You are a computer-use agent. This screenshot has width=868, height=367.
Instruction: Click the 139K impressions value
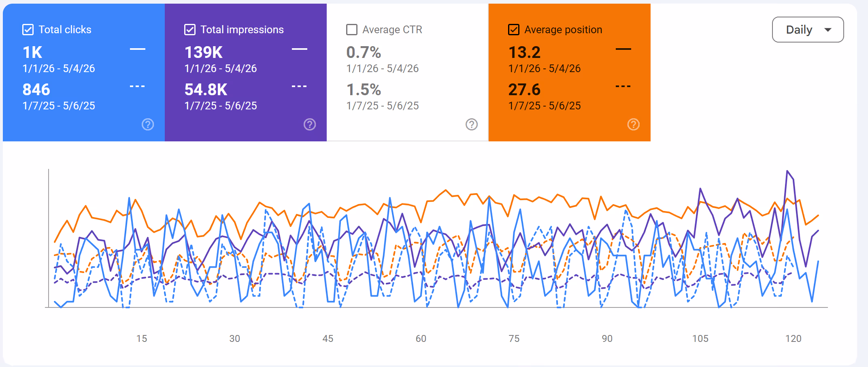click(204, 52)
